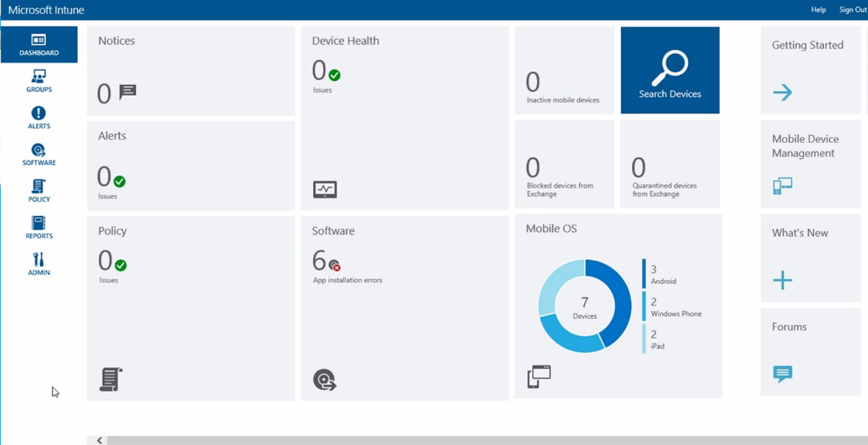Viewport: 868px width, 445px height.
Task: Click the Software disc icon at tile bottom
Action: tap(325, 380)
